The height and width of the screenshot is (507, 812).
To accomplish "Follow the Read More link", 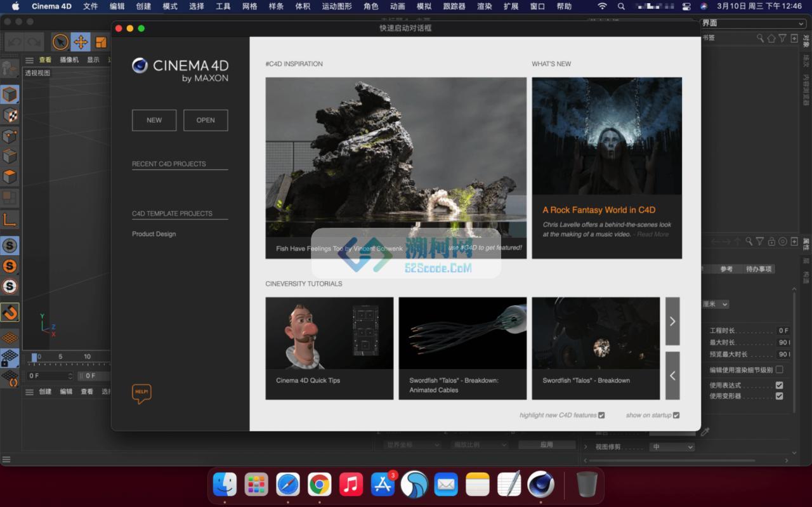I will [x=653, y=234].
